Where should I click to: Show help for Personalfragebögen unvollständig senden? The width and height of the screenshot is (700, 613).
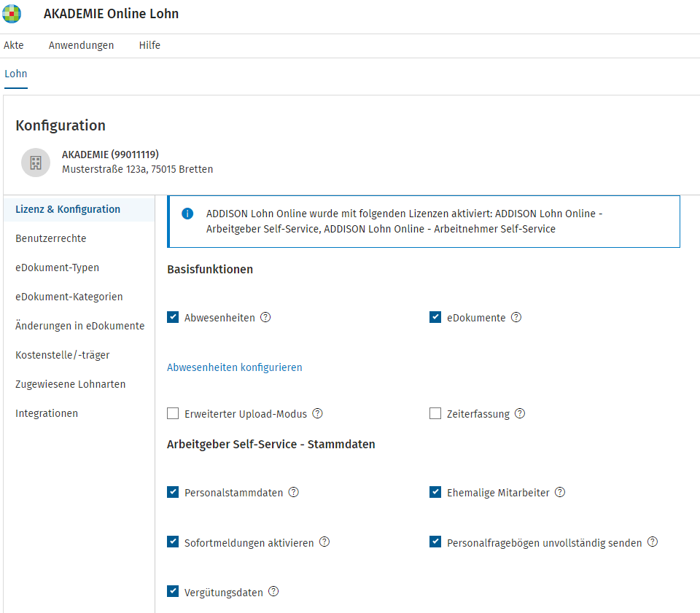[653, 542]
